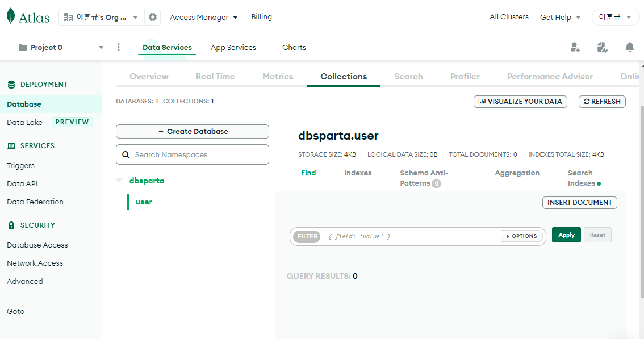The height and width of the screenshot is (339, 644).
Task: Expand the filter OPTIONS section
Action: (x=521, y=236)
